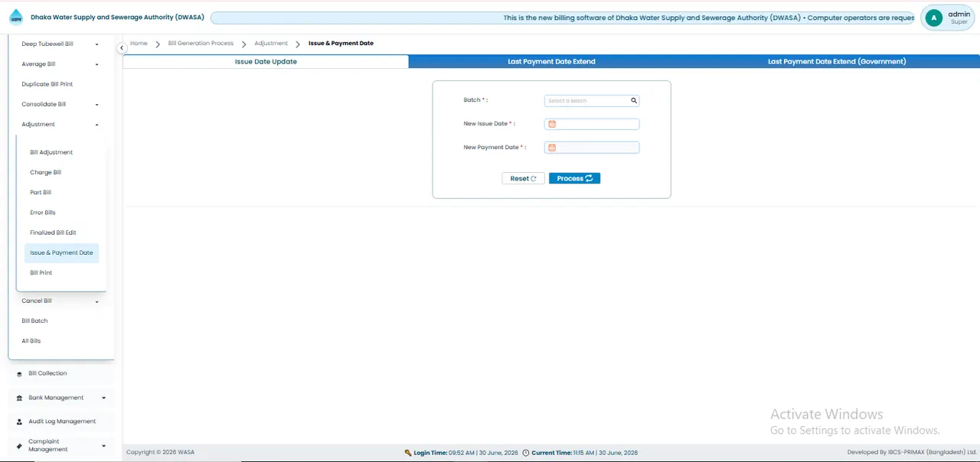Open the New Payment Date calendar icon
Viewport: 980px width, 462px height.
[x=551, y=148]
